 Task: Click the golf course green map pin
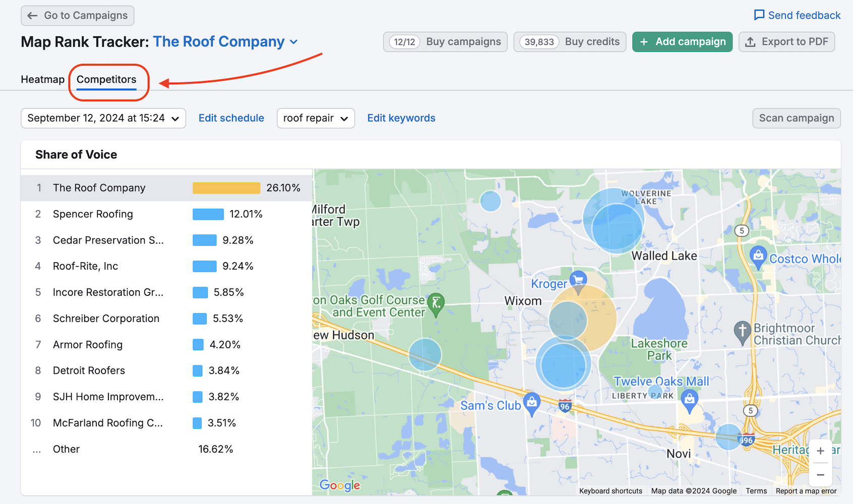click(436, 304)
